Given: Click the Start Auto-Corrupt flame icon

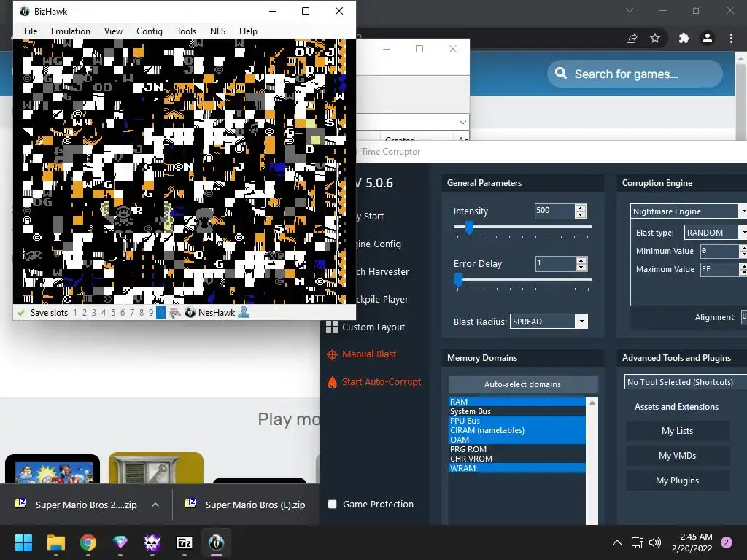Looking at the screenshot, I should coord(332,382).
